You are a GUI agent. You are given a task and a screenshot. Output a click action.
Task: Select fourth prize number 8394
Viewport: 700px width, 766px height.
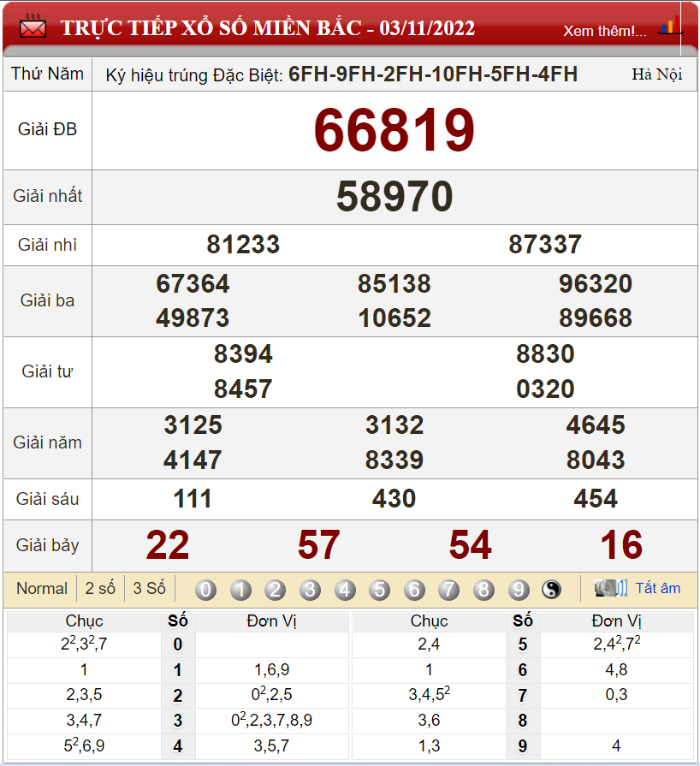[243, 354]
